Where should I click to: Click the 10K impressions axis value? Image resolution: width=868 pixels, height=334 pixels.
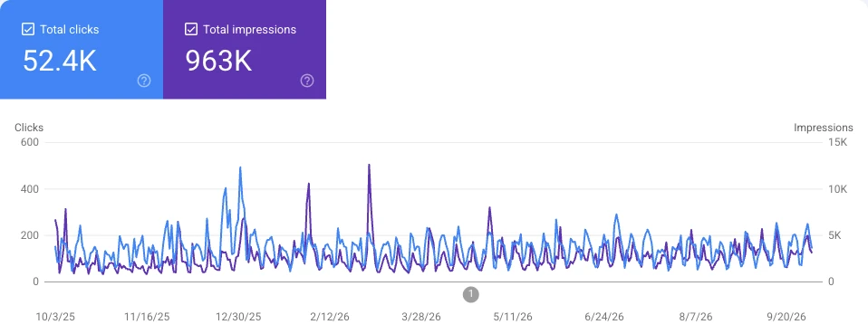click(x=837, y=189)
